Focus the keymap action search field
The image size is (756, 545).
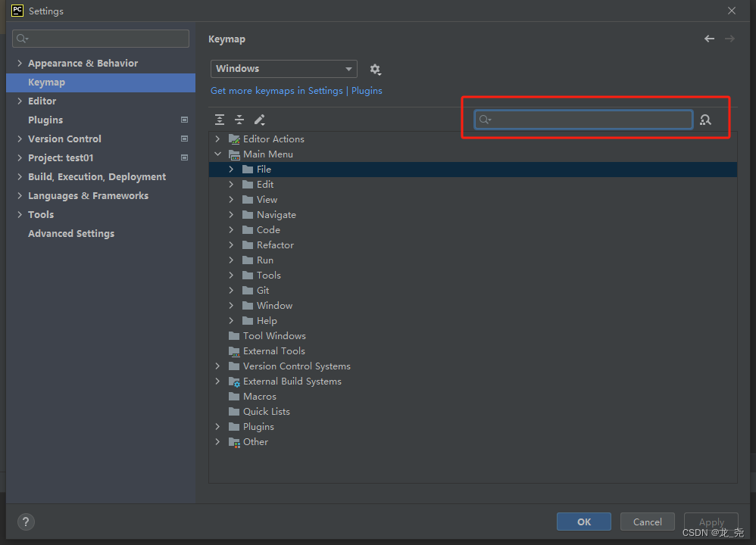pos(583,120)
